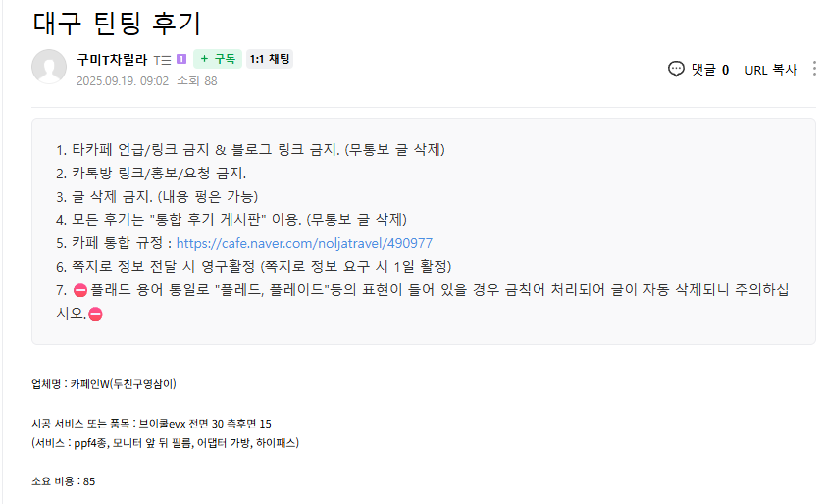Viewport: 822px width, 504px height.
Task: Click rule 4 about 통합 후기 게시판
Action: pyautogui.click(x=231, y=218)
